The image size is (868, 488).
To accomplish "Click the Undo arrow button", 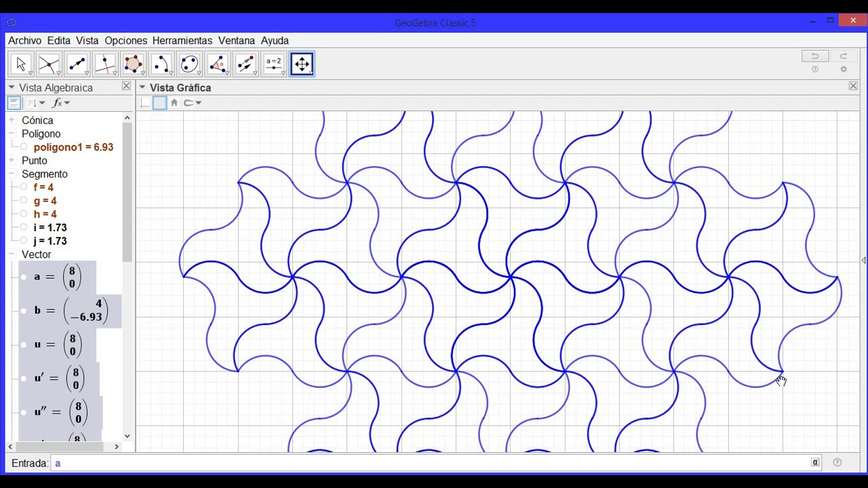I will tap(815, 56).
